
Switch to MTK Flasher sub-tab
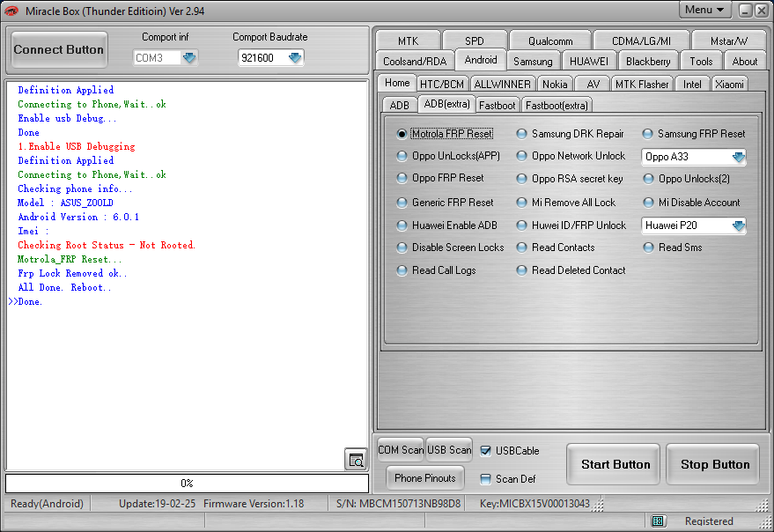pos(642,84)
